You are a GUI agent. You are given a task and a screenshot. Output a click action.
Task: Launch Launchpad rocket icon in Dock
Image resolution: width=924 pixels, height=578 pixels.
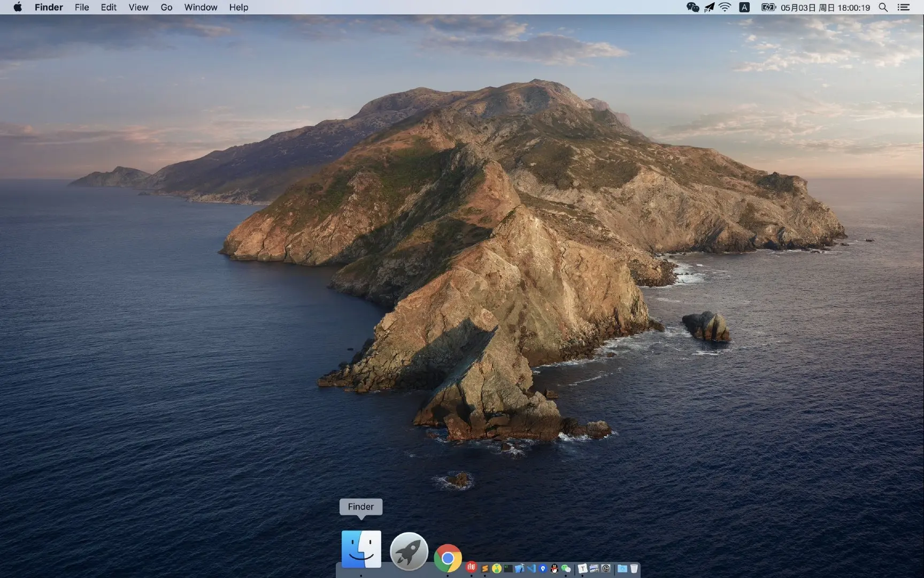point(409,551)
